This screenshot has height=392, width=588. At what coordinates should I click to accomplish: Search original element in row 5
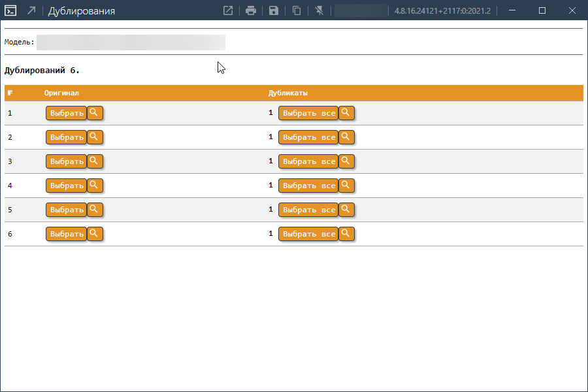click(95, 209)
